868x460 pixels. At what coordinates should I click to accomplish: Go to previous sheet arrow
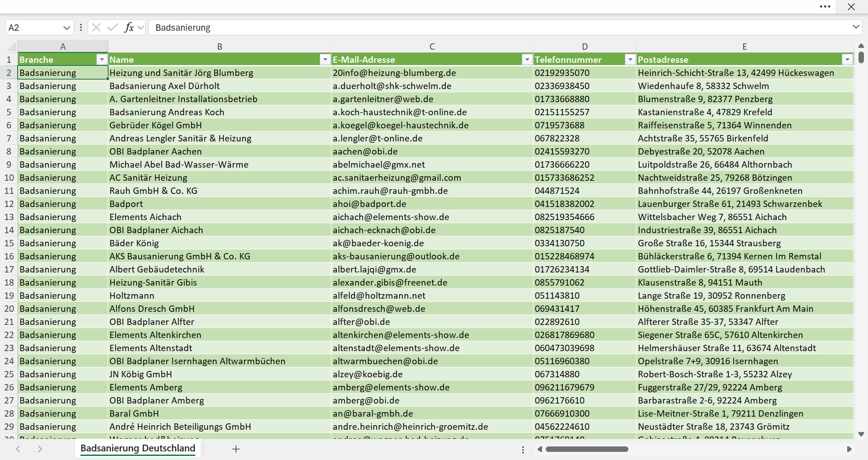point(18,449)
